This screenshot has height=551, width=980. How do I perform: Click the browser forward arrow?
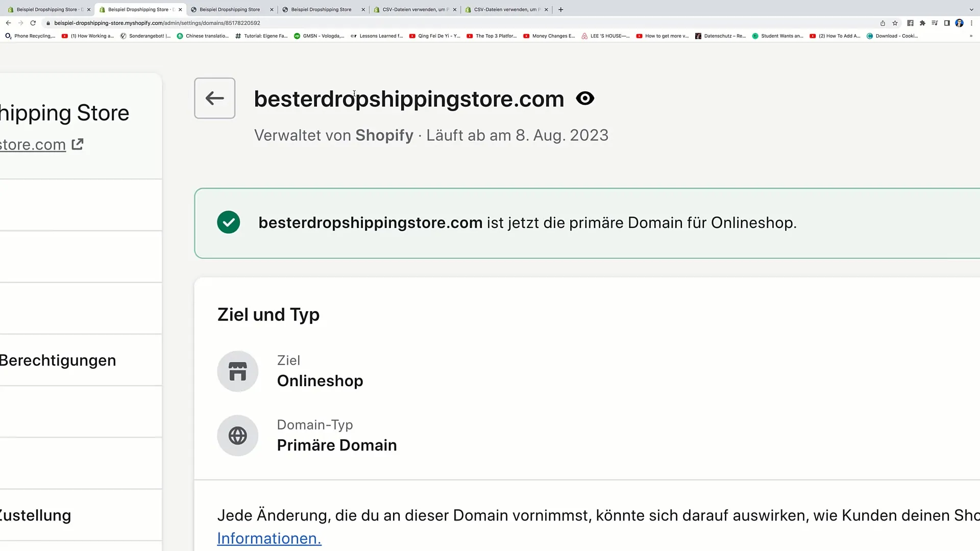[x=20, y=23]
